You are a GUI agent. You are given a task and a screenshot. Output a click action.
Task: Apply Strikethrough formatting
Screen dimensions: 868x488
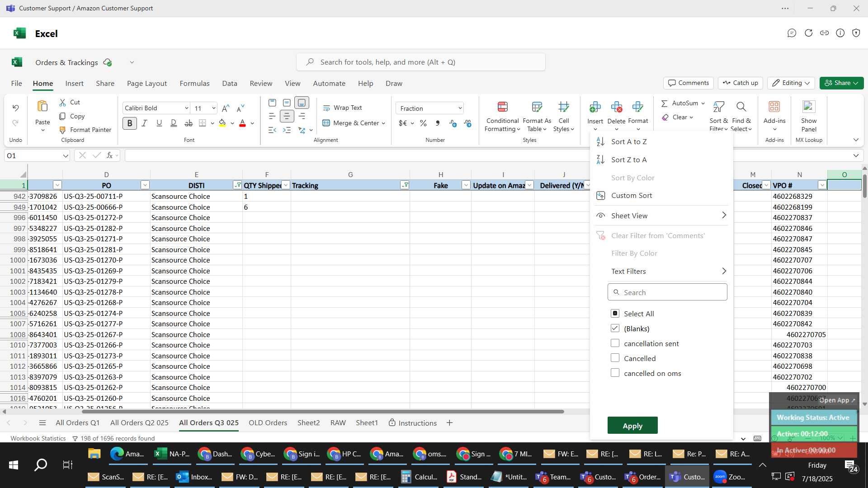click(x=189, y=123)
